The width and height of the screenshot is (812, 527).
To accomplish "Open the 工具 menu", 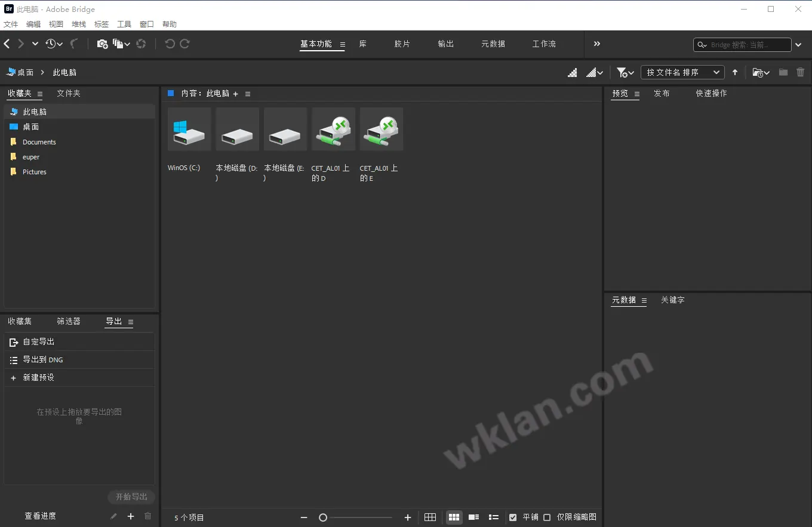I will [124, 24].
